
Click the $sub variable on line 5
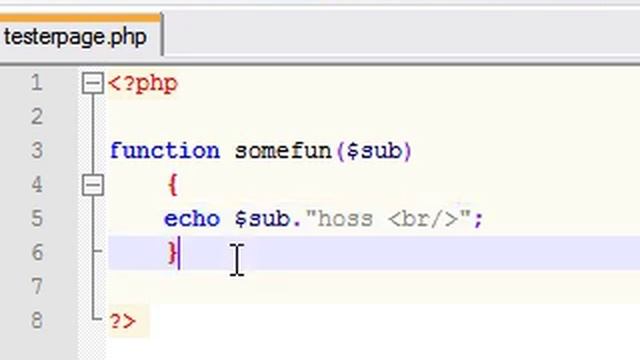[x=262, y=219]
